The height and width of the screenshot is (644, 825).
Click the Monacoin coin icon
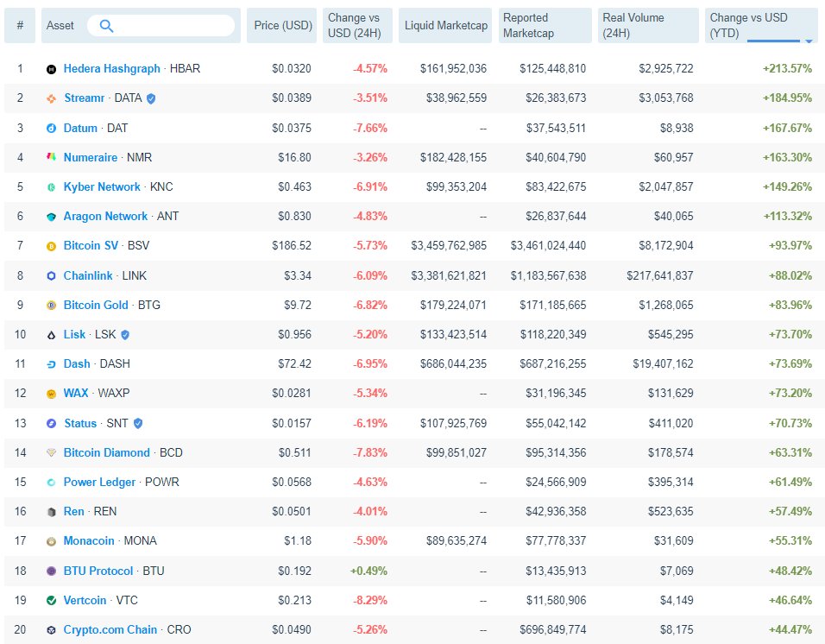pos(51,541)
